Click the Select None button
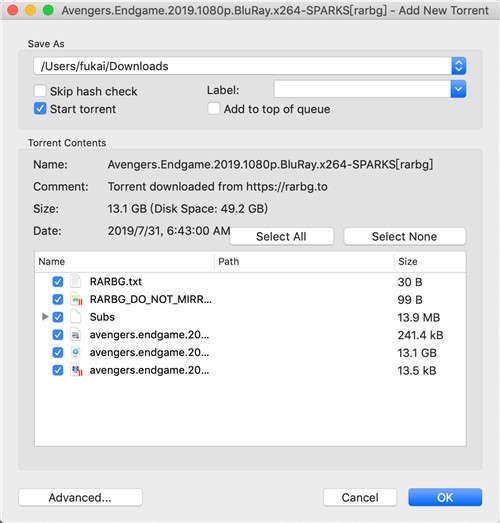The image size is (500, 523). 405,236
